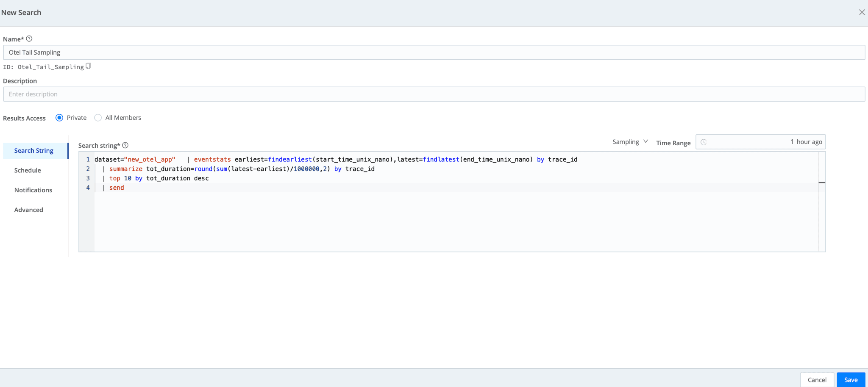
Task: Open the Schedule tab
Action: 28,170
